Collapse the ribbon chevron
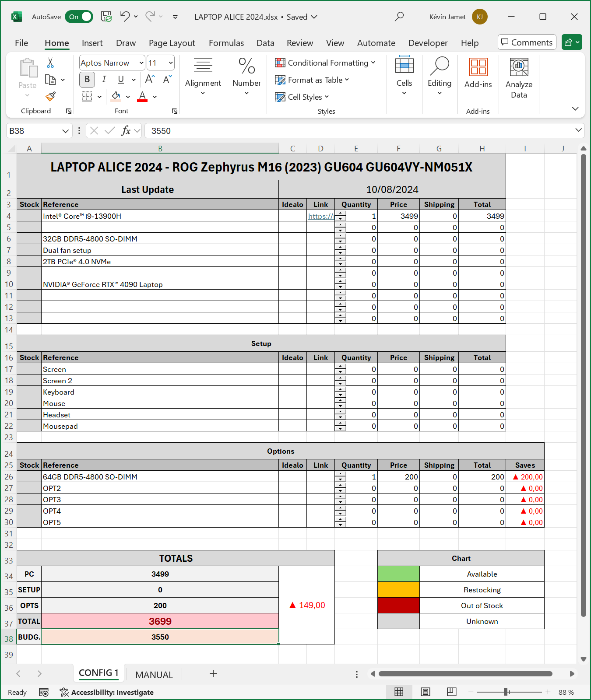591x700 pixels. coord(575,108)
